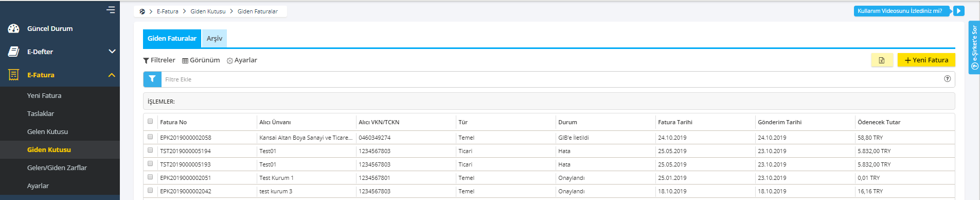The image size is (980, 200).
Task: Click the Güncel Durum dashboard icon
Action: pos(14,28)
